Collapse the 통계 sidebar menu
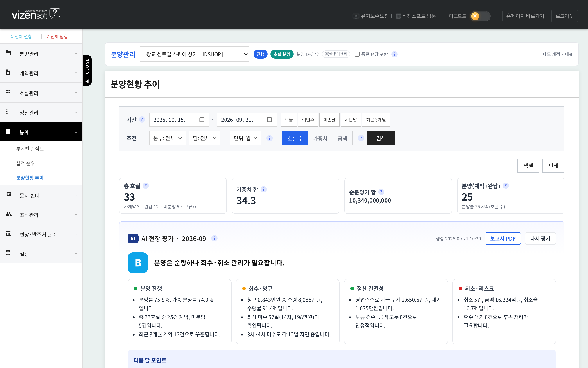Image resolution: width=588 pixels, height=368 pixels. [x=41, y=132]
